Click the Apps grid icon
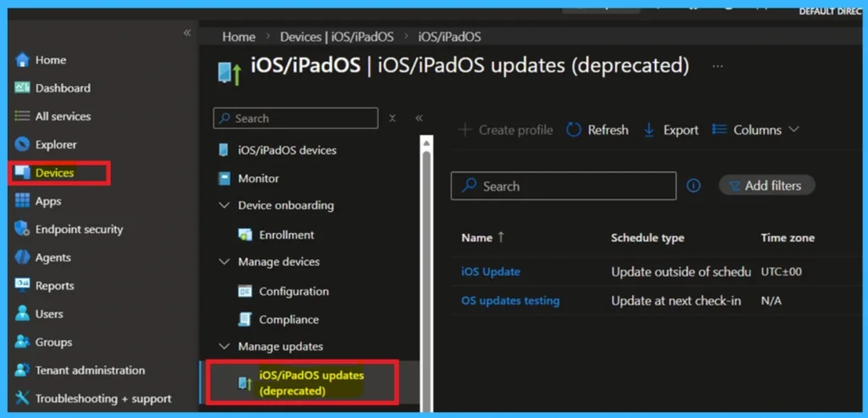Screen dimensions: 868x418 (x=22, y=201)
